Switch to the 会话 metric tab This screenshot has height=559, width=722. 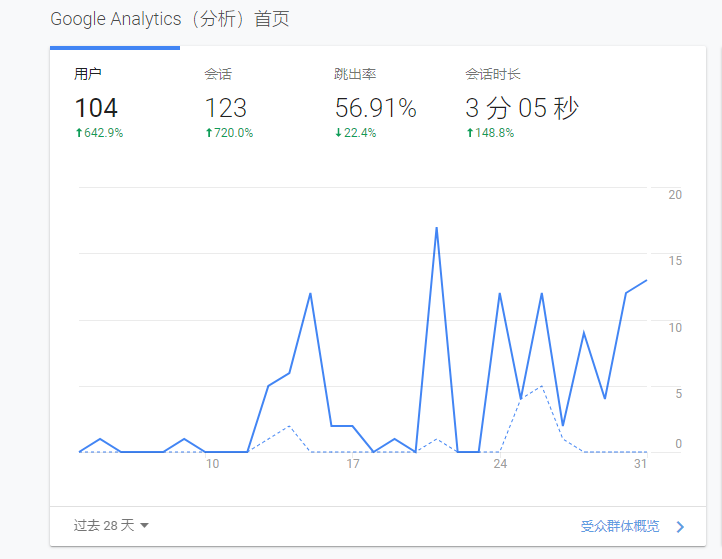(218, 74)
